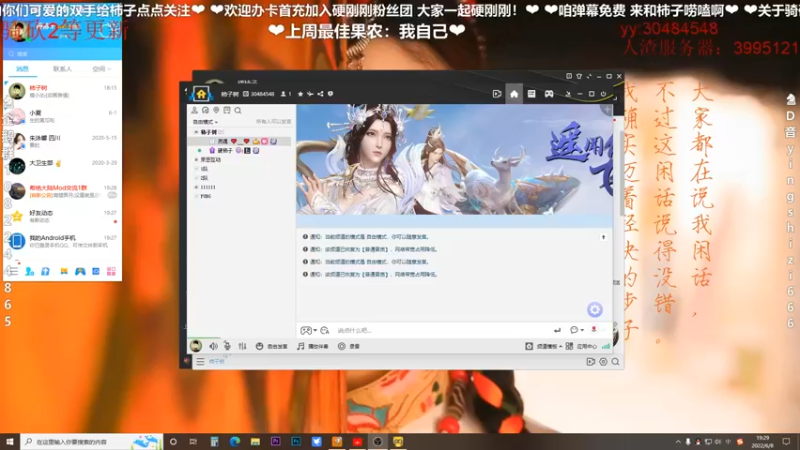The image size is (800, 450).
Task: Open the speech bubble options dropdown
Action: tap(577, 330)
